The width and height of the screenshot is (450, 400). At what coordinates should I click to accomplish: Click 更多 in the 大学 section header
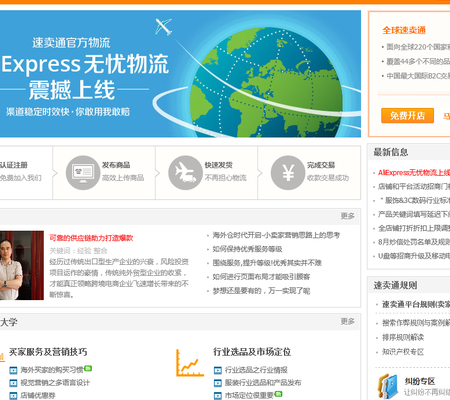[x=347, y=321]
